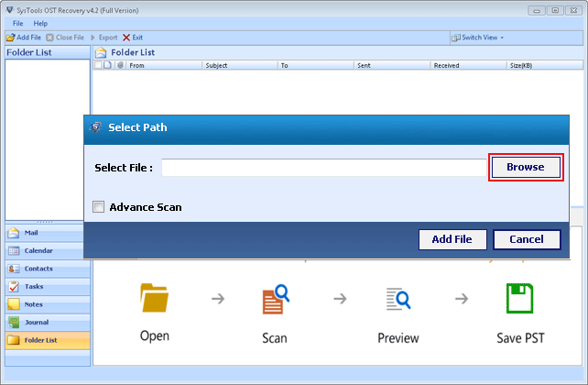Select the Tasks icon in sidebar
The height and width of the screenshot is (385, 588).
(x=14, y=286)
